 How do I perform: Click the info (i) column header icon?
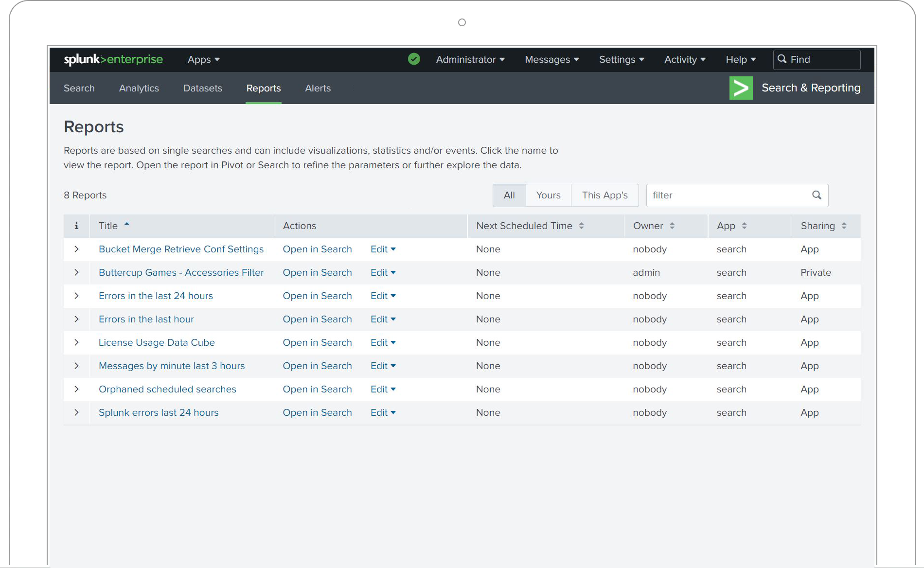76,226
